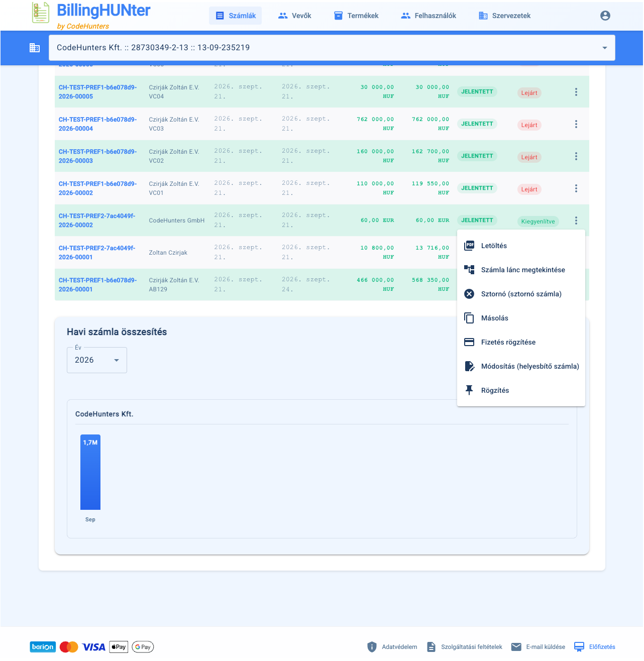Open row actions for invoice 2026-00005 VC04
Image resolution: width=644 pixels, height=661 pixels.
tap(576, 92)
